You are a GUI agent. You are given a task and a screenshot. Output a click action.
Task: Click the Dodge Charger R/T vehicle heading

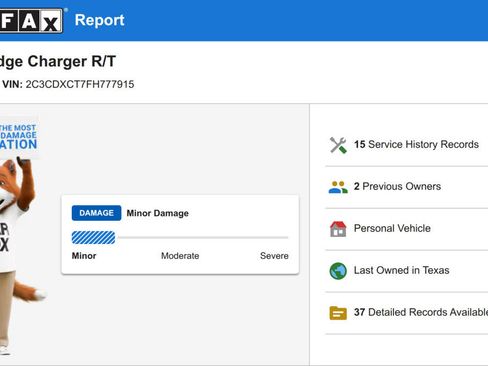point(58,62)
